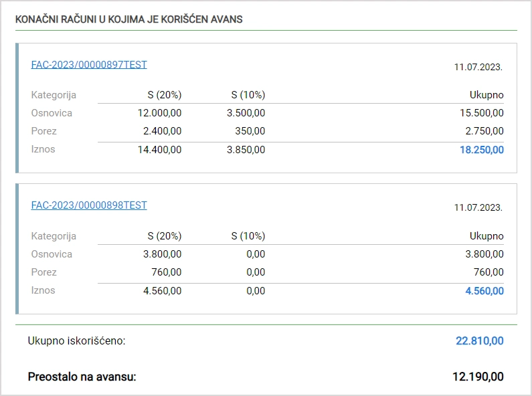The height and width of the screenshot is (396, 532).
Task: Click Iznos row label in invoice 00000898TEST
Action: click(x=43, y=290)
